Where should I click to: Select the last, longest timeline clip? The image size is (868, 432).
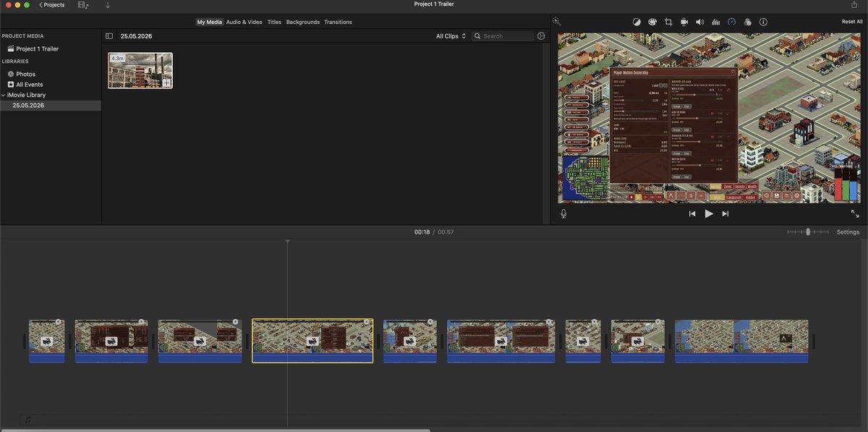(x=741, y=341)
